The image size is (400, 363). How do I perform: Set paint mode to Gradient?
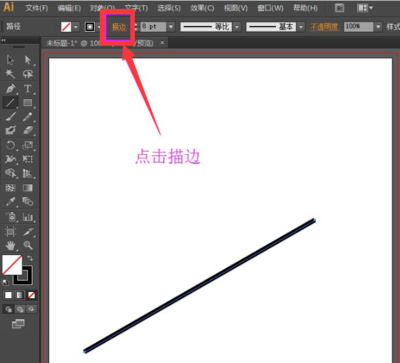pyautogui.click(x=20, y=295)
